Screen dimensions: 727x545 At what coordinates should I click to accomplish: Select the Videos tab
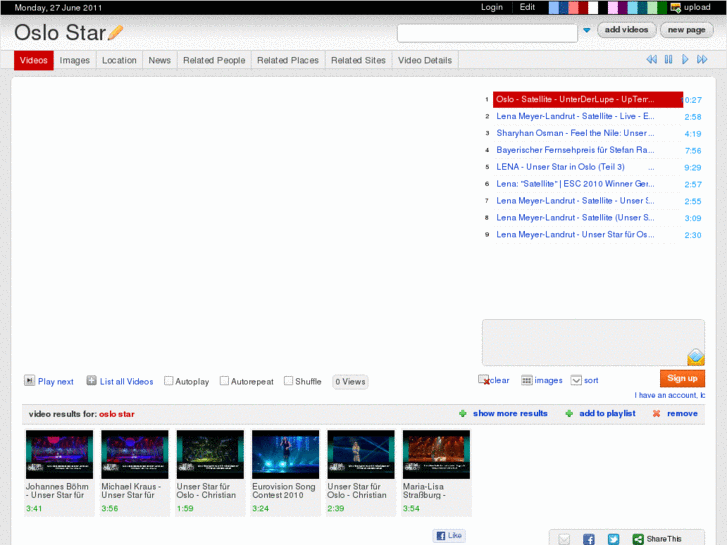tap(33, 60)
